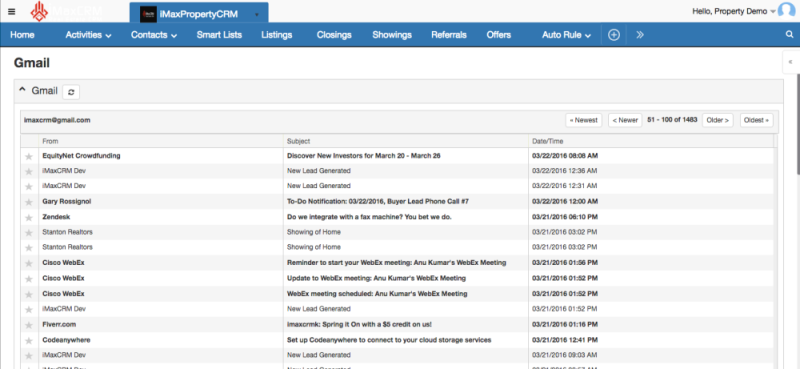The image size is (800, 369).
Task: Open the hamburger menu icon
Action: tap(11, 11)
